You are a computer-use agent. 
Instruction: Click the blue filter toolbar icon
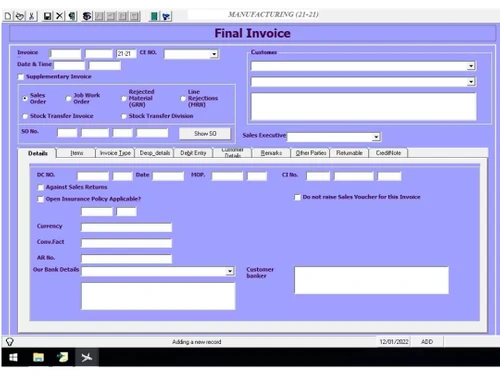click(x=166, y=16)
